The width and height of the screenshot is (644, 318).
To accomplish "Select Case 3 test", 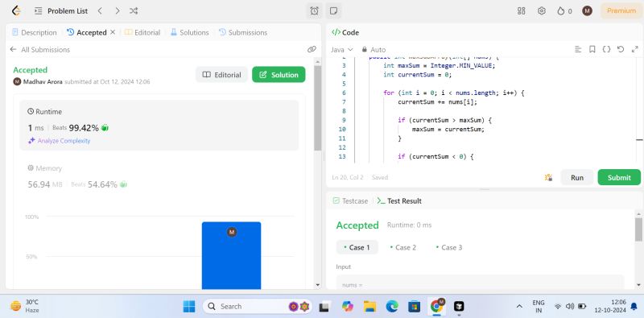I will pyautogui.click(x=449, y=247).
